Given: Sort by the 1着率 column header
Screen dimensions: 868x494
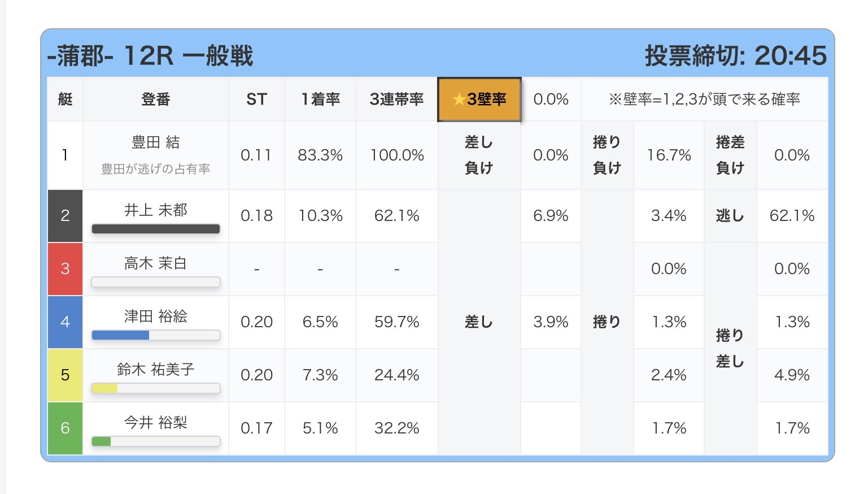Looking at the screenshot, I should [x=320, y=99].
